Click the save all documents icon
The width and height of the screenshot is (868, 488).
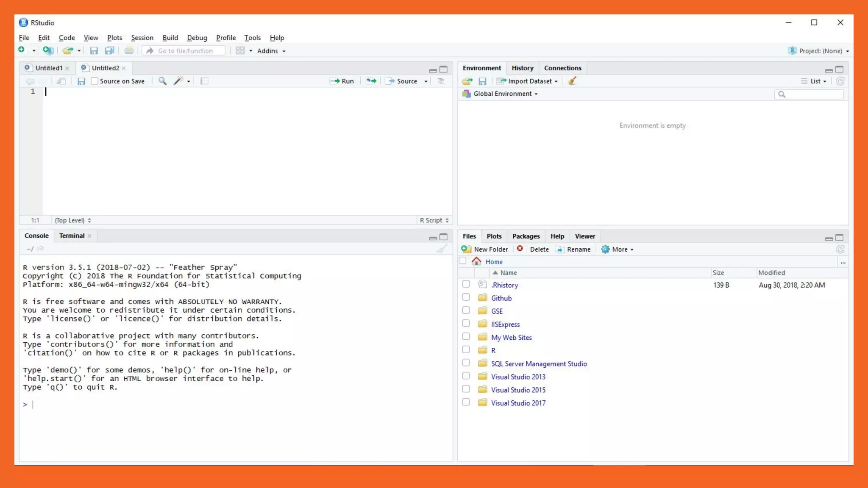109,51
